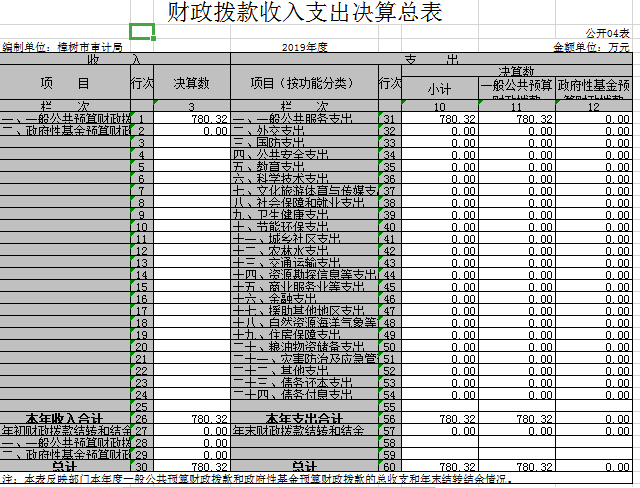Screen dimensions: 640x488
Task: Select the 本年收入合计 cell
Action: (65, 418)
